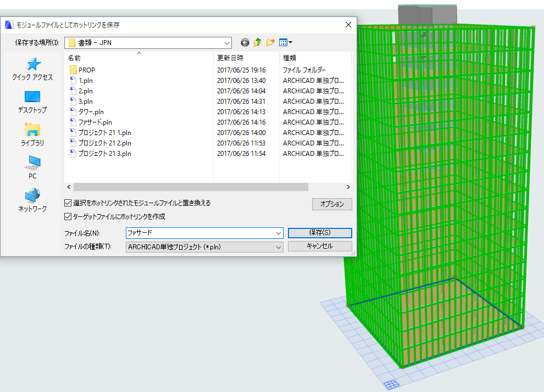Click the blue grid icon in 3D view

(392, 384)
